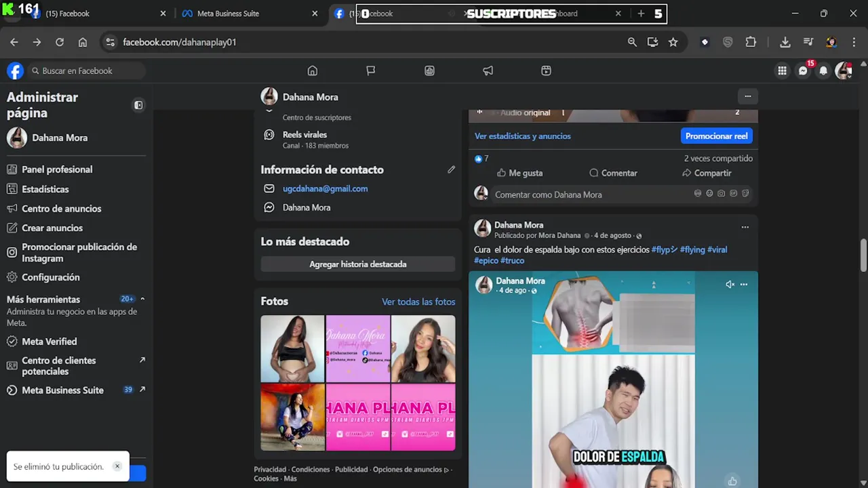
Task: Open account profile avatar menu
Action: click(844, 70)
